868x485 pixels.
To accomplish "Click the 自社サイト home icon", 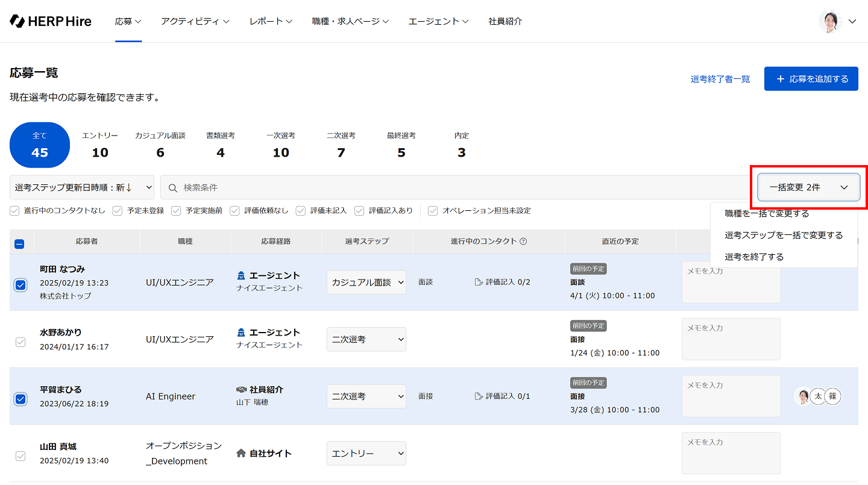I will [241, 453].
